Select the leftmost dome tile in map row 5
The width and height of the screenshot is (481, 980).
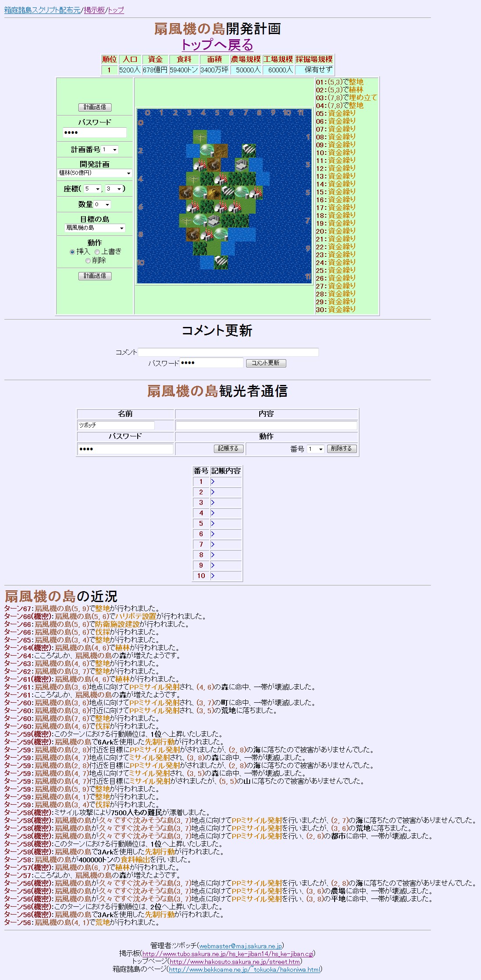[200, 193]
